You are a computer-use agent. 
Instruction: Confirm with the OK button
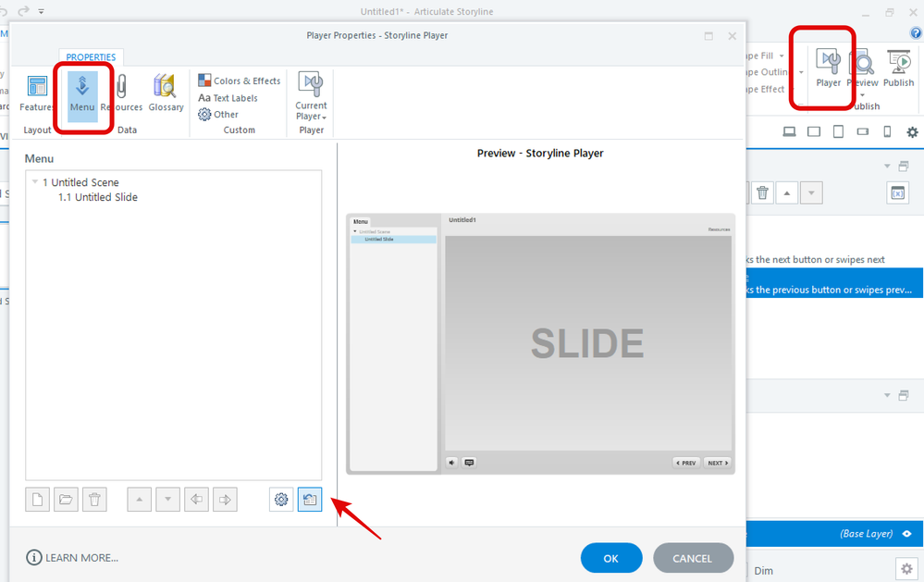pos(611,558)
